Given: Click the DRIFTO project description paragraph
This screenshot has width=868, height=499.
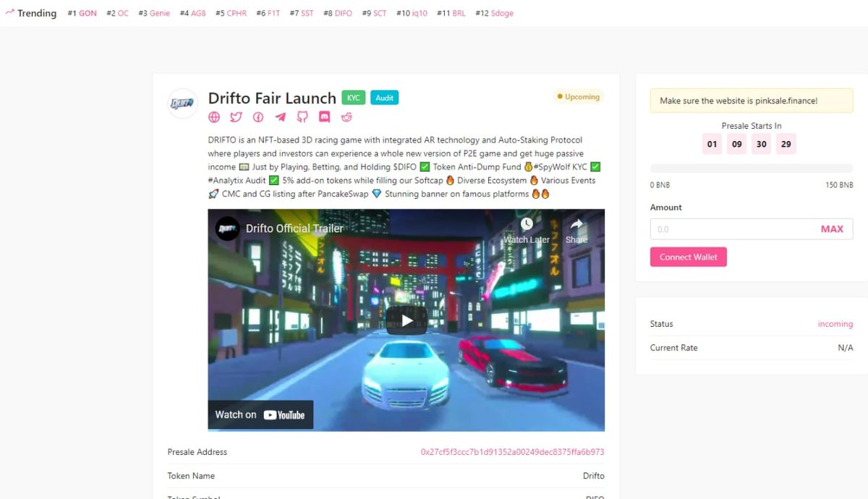Looking at the screenshot, I should pyautogui.click(x=405, y=167).
